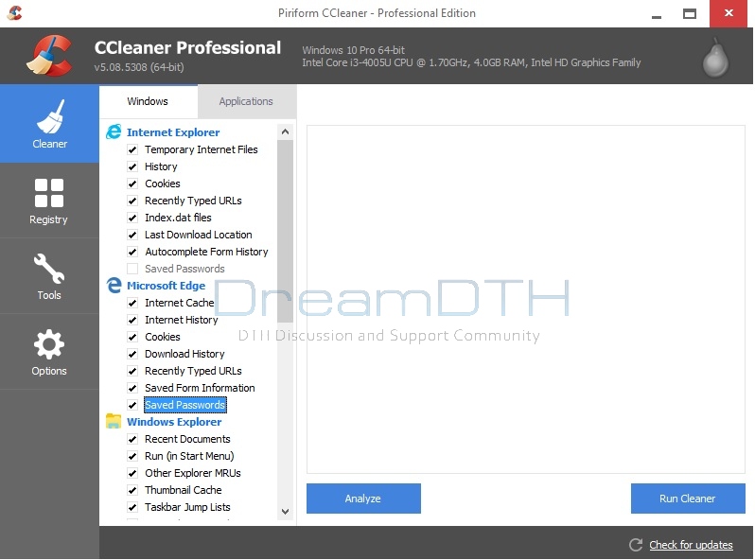This screenshot has width=755, height=560.
Task: Click the title bar CCleaner app icon
Action: point(14,12)
